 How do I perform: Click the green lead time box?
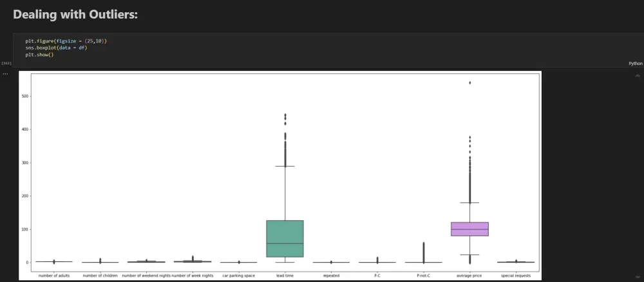pyautogui.click(x=285, y=238)
